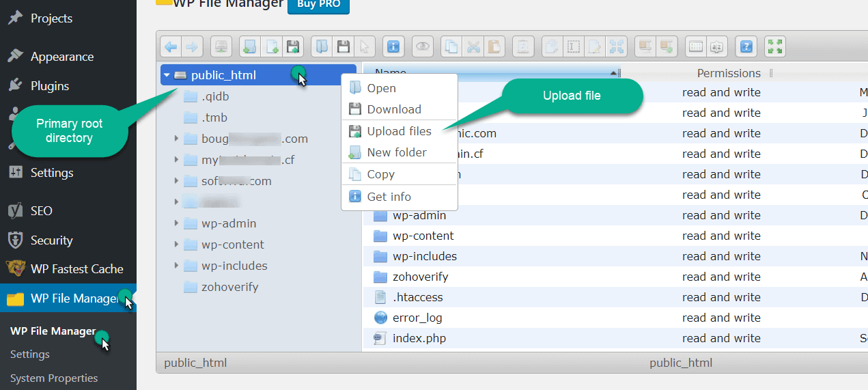Click the Duplicate toolbar icon
The height and width of the screenshot is (390, 868).
coord(552,46)
